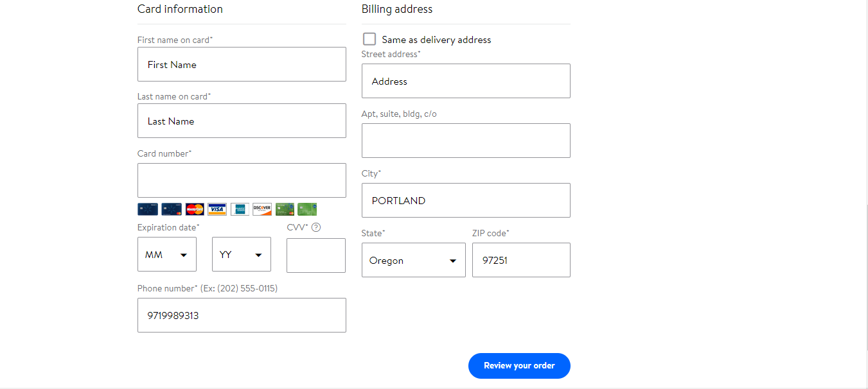
Task: Click the Expiration date label
Action: click(168, 227)
